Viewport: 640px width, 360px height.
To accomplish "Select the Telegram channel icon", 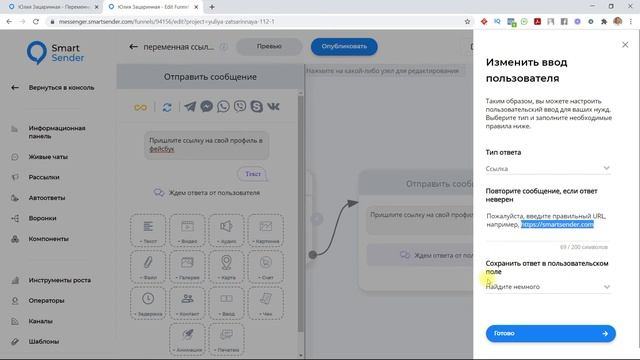I will tap(190, 107).
